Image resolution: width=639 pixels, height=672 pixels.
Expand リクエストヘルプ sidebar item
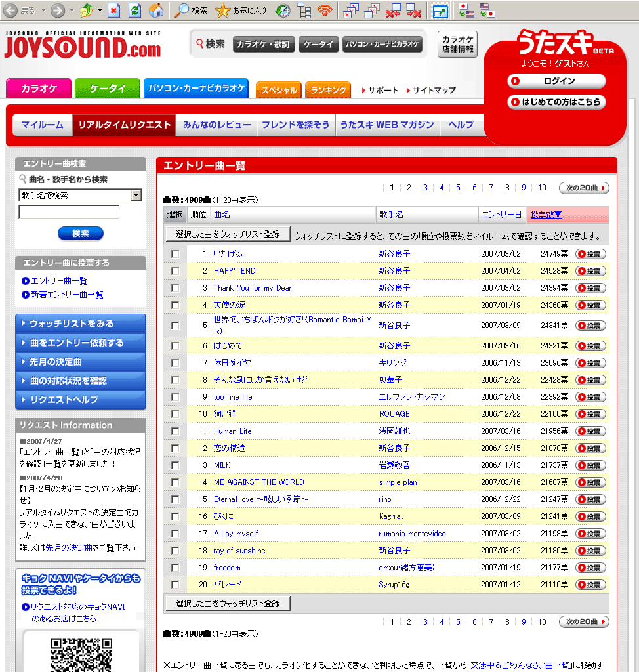coord(81,400)
